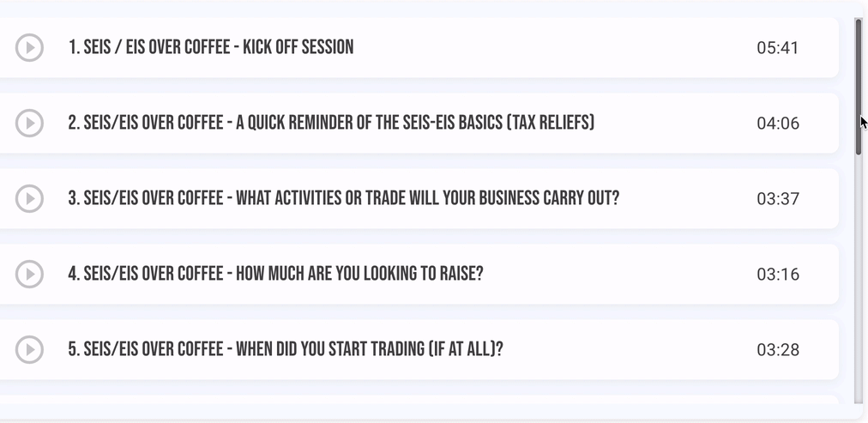Click empty area of lesson 1 row

coord(553,47)
